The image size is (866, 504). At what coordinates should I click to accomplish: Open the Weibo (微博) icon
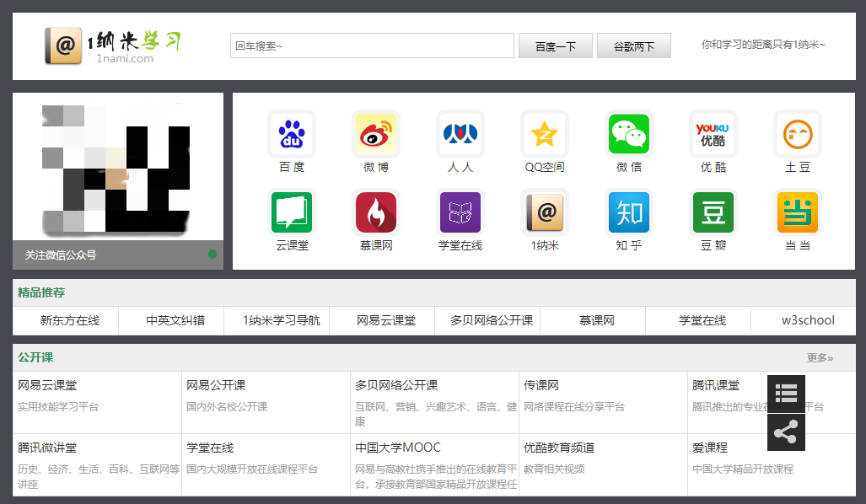[376, 134]
